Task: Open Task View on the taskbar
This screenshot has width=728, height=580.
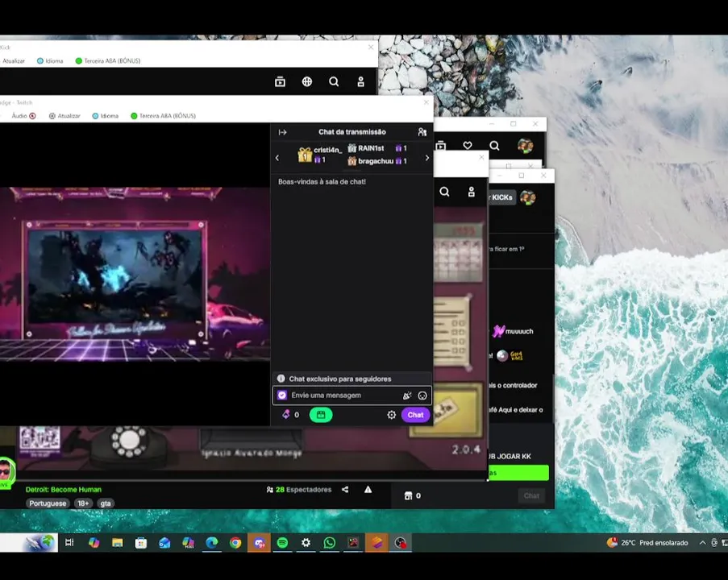Action: pos(69,542)
